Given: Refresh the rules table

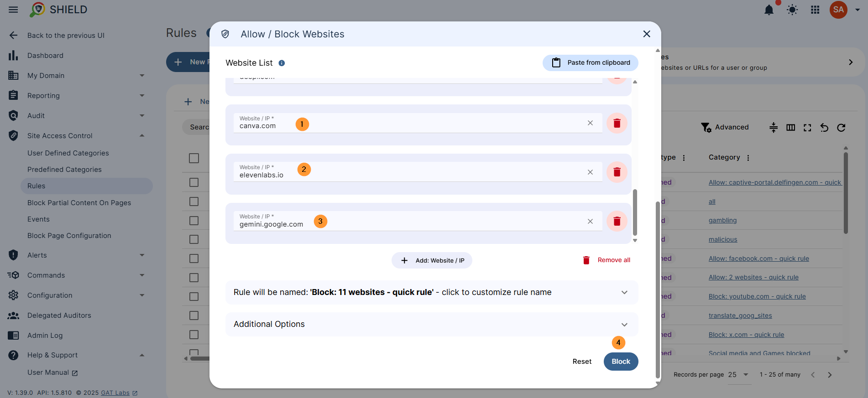Looking at the screenshot, I should [841, 128].
